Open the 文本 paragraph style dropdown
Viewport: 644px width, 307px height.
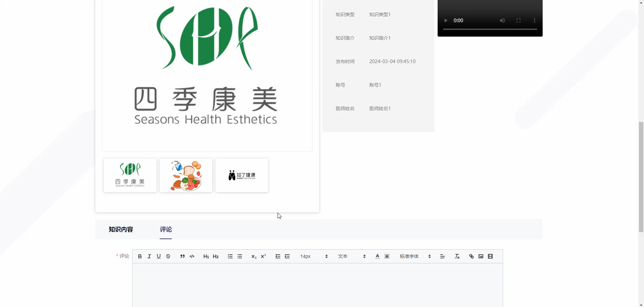click(x=351, y=256)
